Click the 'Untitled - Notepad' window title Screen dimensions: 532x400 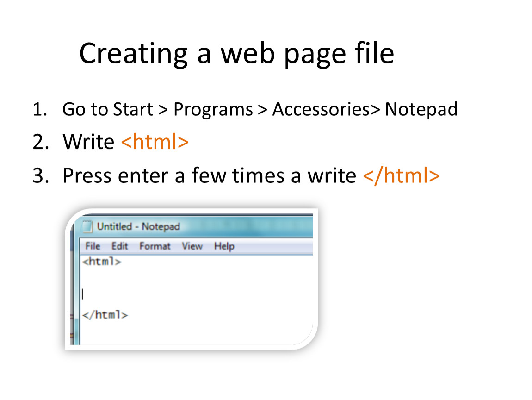coord(138,226)
